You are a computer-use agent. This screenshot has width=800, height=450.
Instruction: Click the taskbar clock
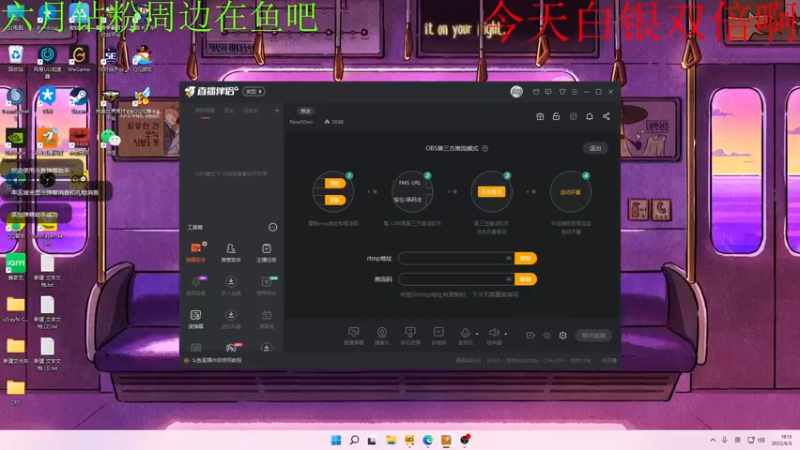click(782, 440)
